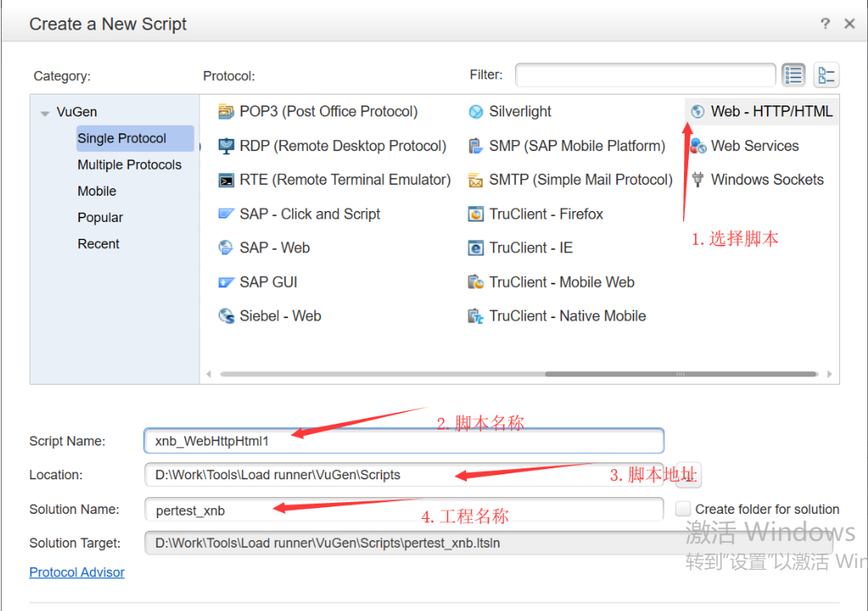Switch protocols to list view icon

pos(793,75)
